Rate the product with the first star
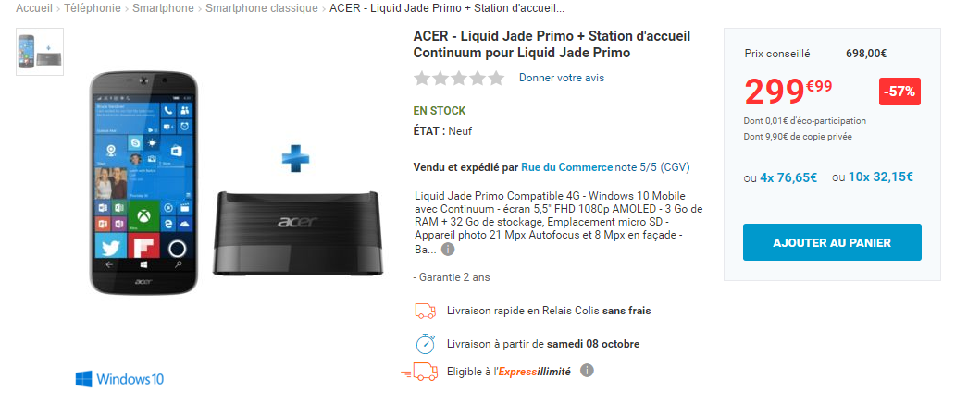Viewport: 980px width, 416px height. 422,79
